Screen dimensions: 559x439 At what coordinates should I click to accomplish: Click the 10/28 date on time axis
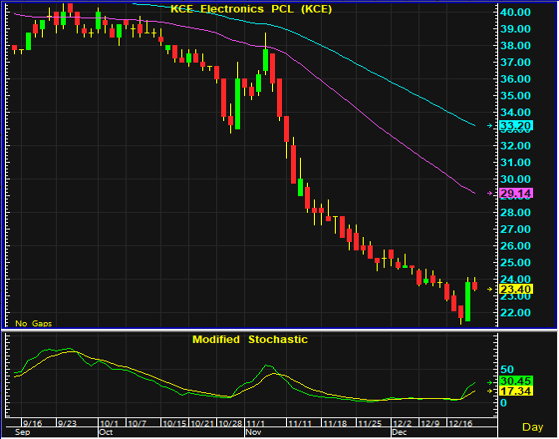230,424
